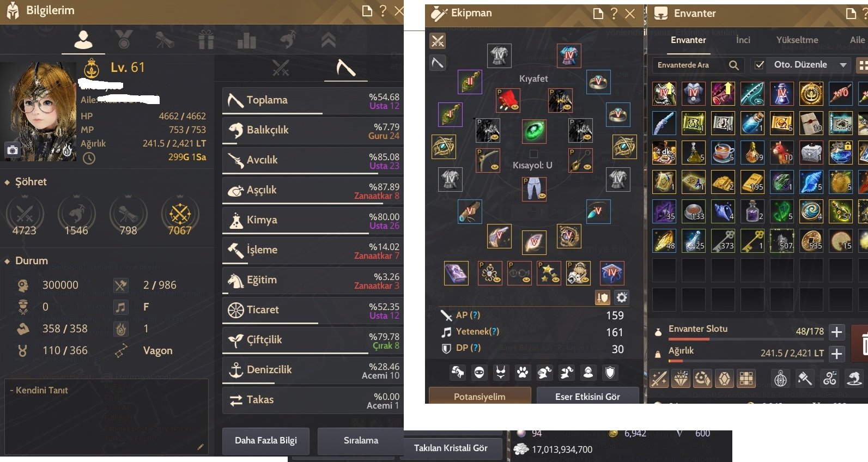Open the Oto. Düzenle dropdown arrow

click(843, 65)
